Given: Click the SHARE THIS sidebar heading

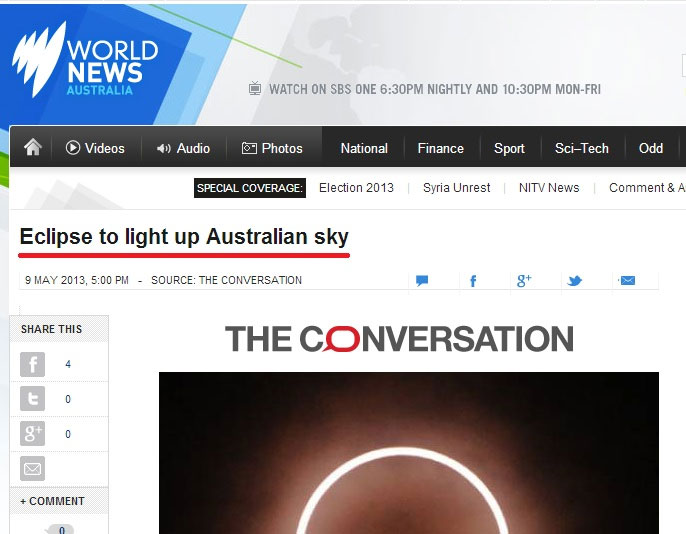Looking at the screenshot, I should coord(51,329).
